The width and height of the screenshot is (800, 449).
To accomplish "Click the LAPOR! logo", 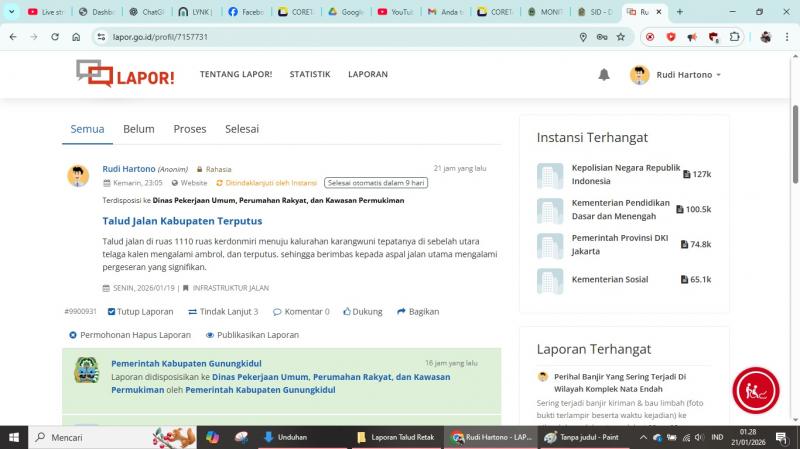I will [x=125, y=74].
